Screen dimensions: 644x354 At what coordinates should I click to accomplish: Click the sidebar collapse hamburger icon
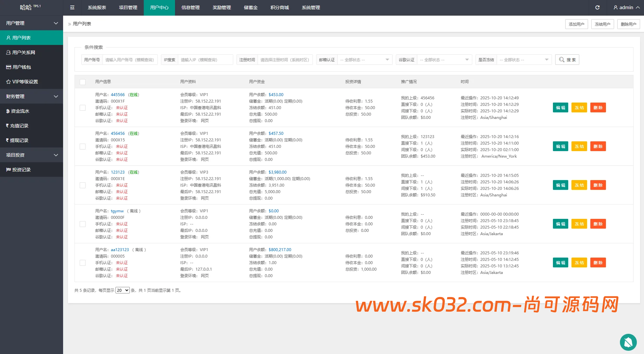pyautogui.click(x=72, y=7)
